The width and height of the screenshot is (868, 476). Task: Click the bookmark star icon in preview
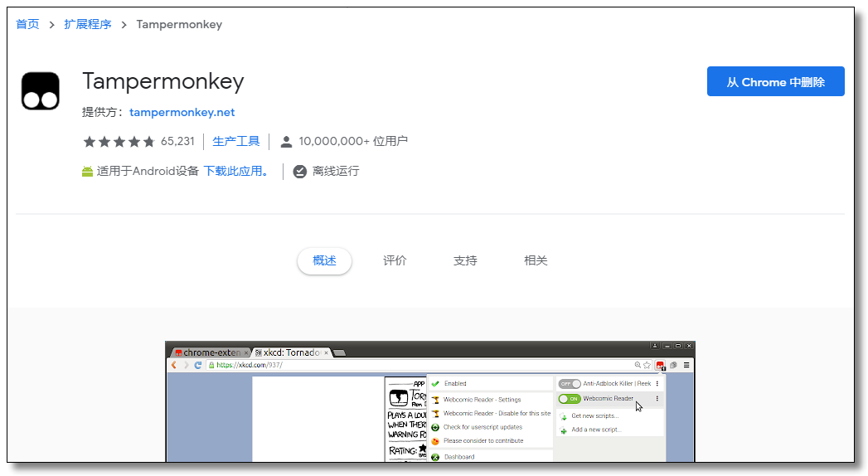coord(647,365)
